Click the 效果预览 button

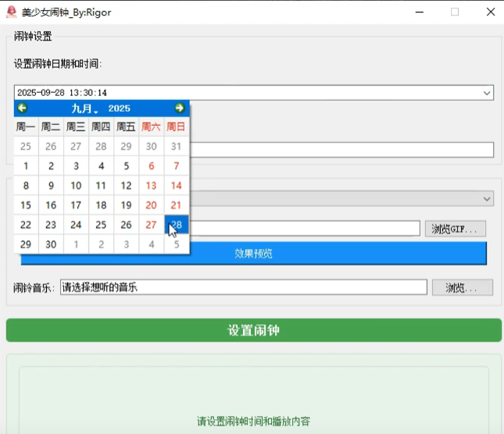(254, 254)
